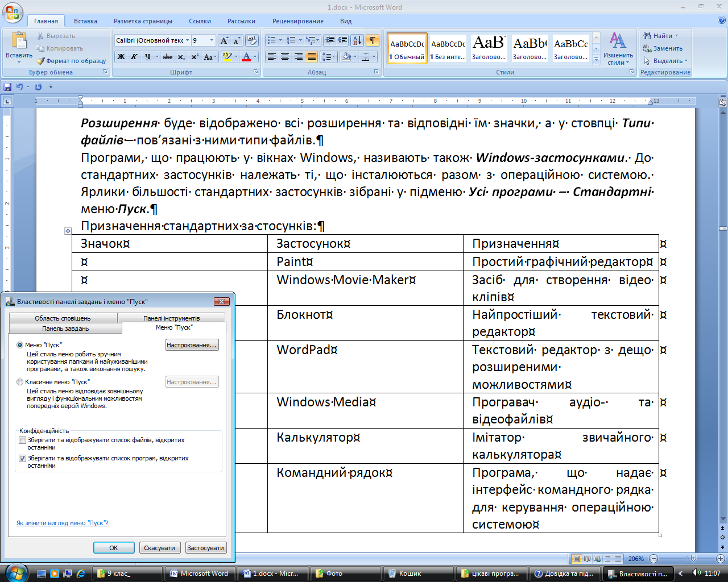Toggle show paragraph marks (¶)

[372, 40]
